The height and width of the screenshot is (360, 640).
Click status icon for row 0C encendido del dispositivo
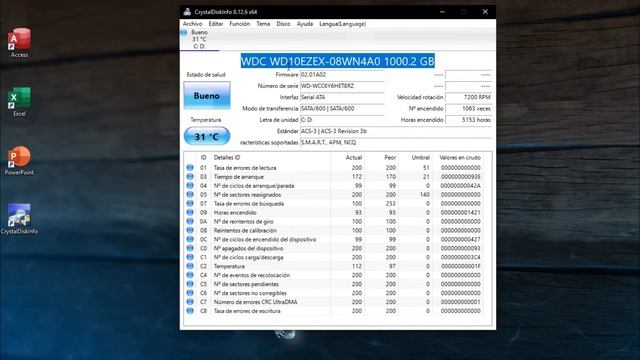pos(190,239)
